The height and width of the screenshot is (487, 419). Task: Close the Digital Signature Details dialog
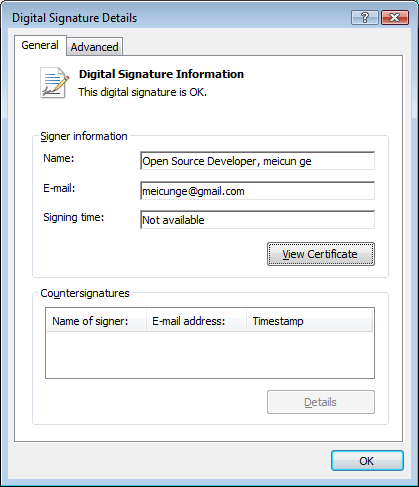tap(395, 18)
